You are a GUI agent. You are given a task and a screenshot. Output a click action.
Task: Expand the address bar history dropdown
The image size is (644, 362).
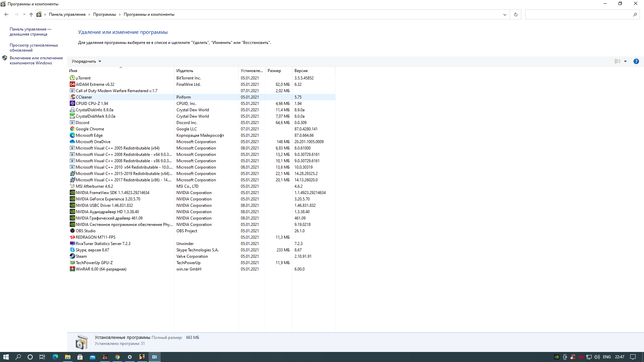pyautogui.click(x=504, y=14)
